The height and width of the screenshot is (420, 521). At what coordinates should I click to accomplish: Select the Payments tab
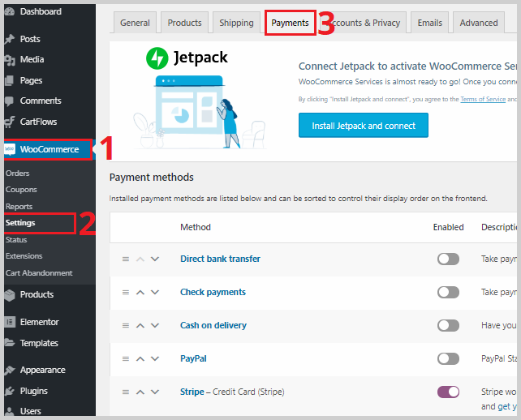[x=290, y=23]
